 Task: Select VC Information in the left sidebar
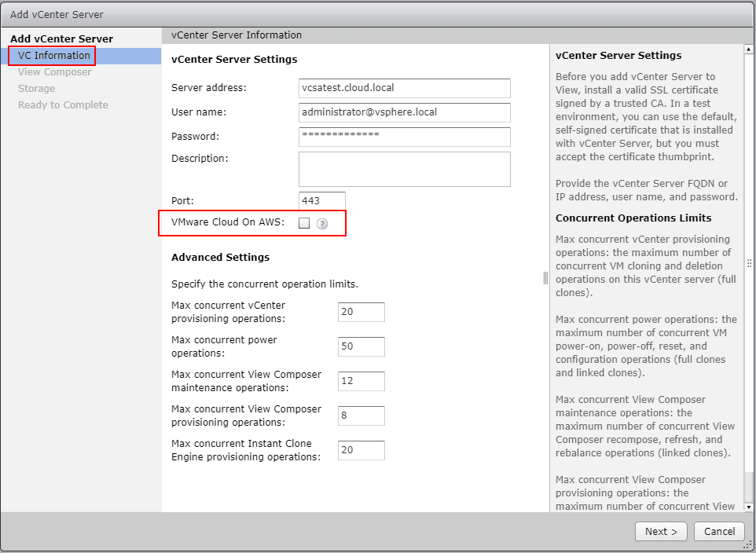point(51,55)
